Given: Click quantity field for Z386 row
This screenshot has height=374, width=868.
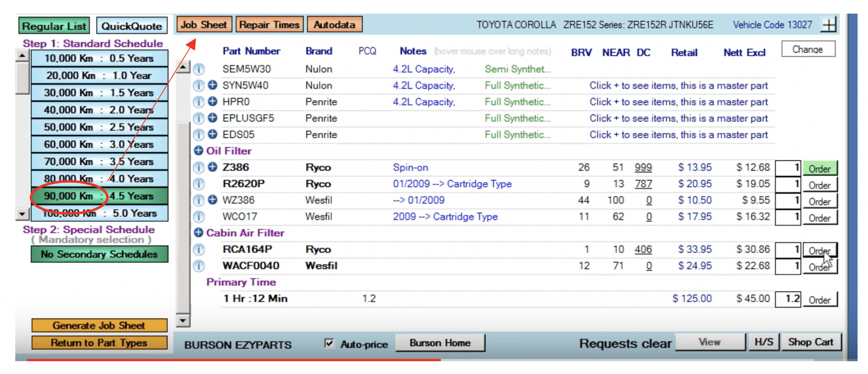Looking at the screenshot, I should 788,168.
